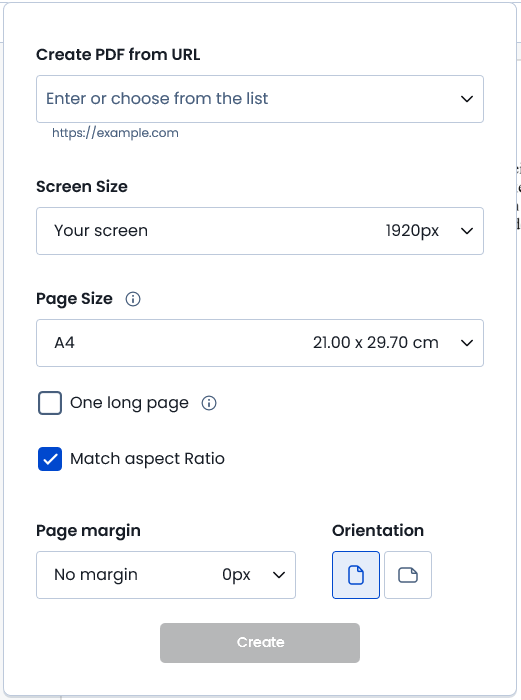Viewport: 521px width, 700px height.
Task: Show info about One long page
Action: [x=209, y=403]
